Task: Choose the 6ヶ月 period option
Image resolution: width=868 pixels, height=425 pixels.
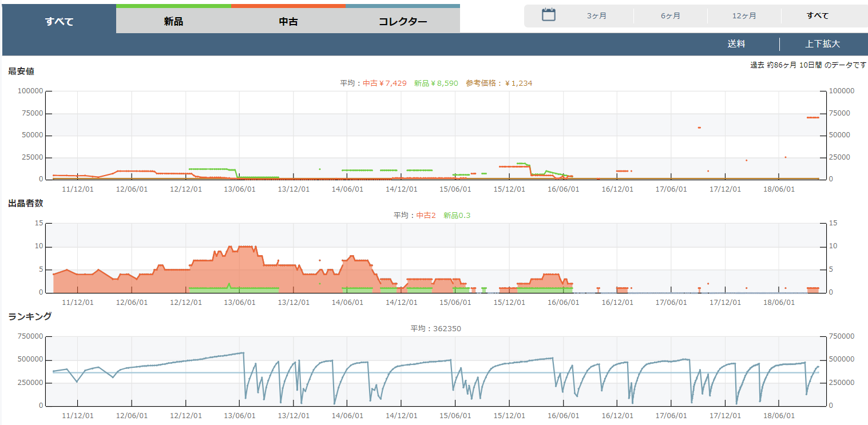Action: pos(671,16)
